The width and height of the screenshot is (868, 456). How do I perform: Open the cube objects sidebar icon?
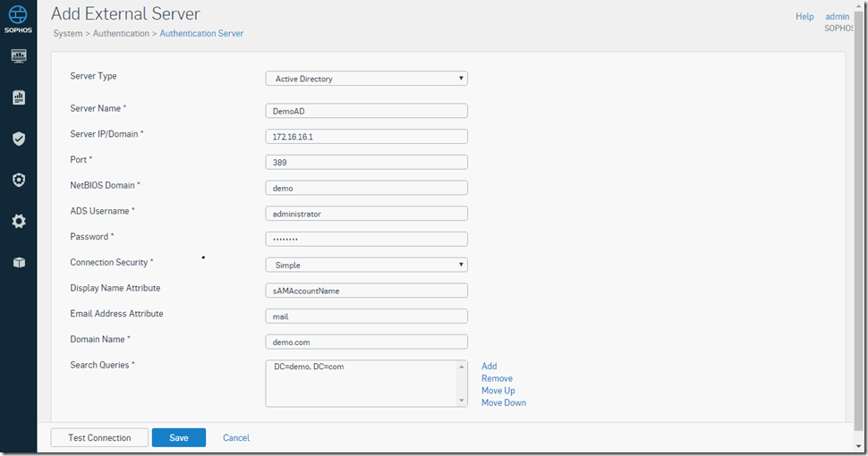[19, 262]
